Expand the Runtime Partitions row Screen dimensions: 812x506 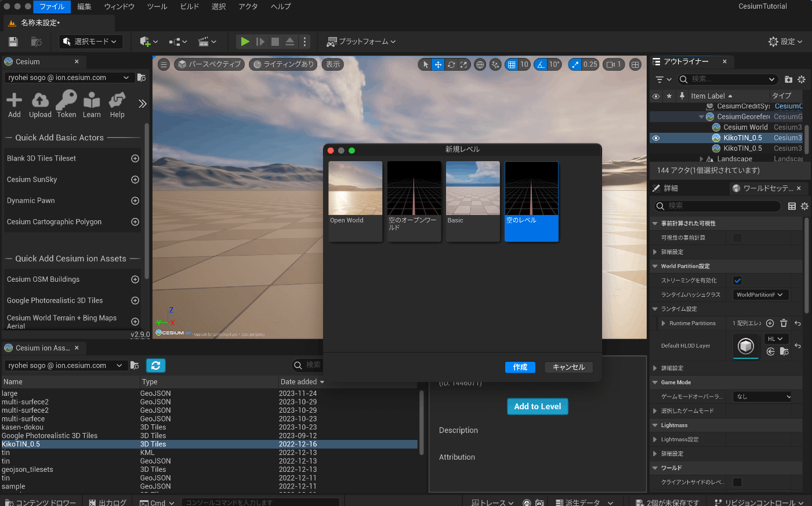point(663,323)
